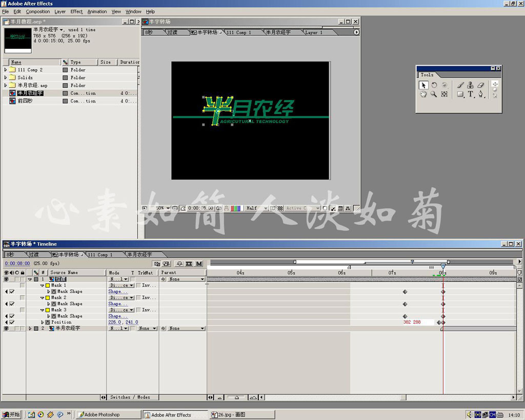Open the Layer menu
Image resolution: width=525 pixels, height=420 pixels.
(60, 11)
